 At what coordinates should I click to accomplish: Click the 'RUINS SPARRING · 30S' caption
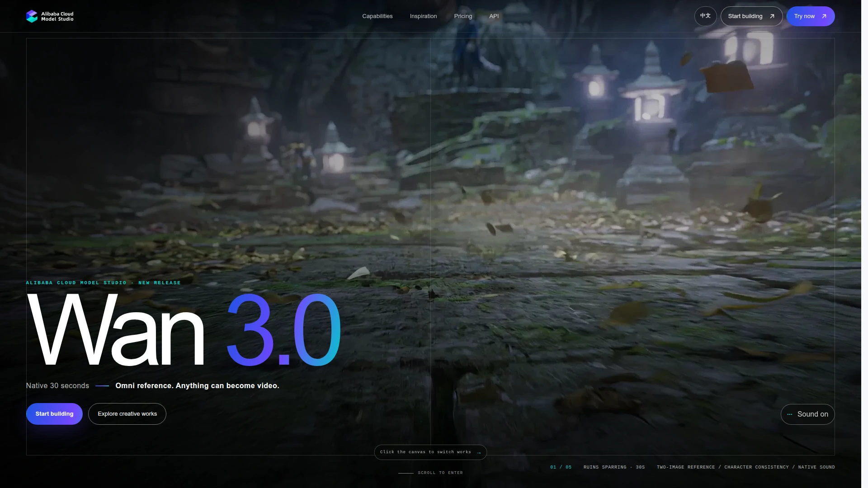[614, 467]
